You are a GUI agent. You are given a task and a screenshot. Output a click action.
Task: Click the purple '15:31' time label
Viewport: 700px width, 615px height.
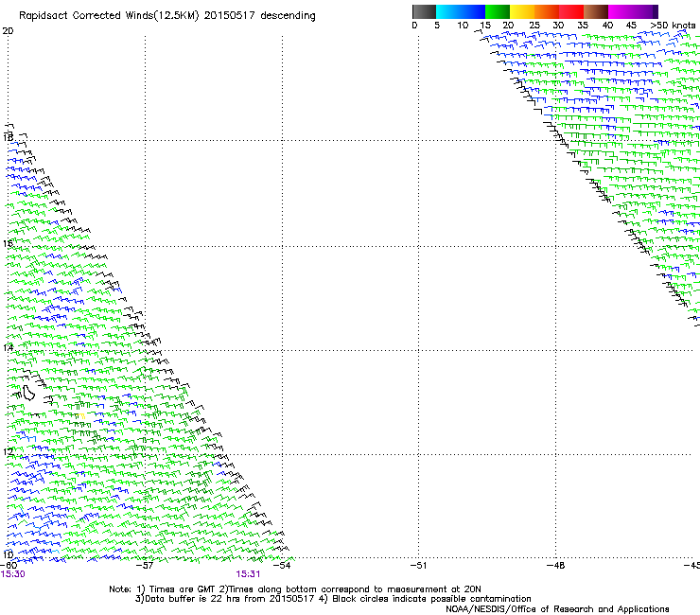point(248,574)
